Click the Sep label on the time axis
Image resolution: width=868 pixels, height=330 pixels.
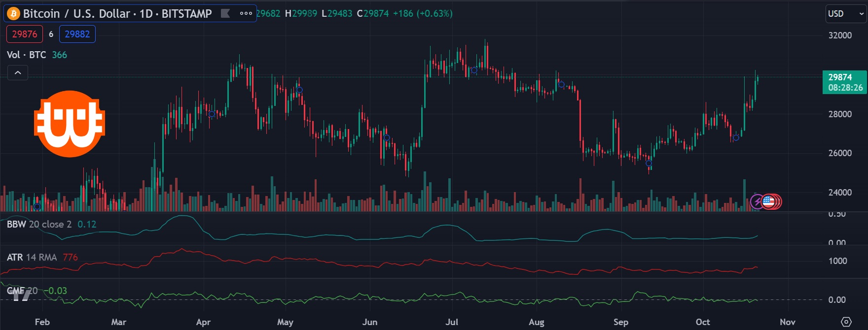coord(621,322)
